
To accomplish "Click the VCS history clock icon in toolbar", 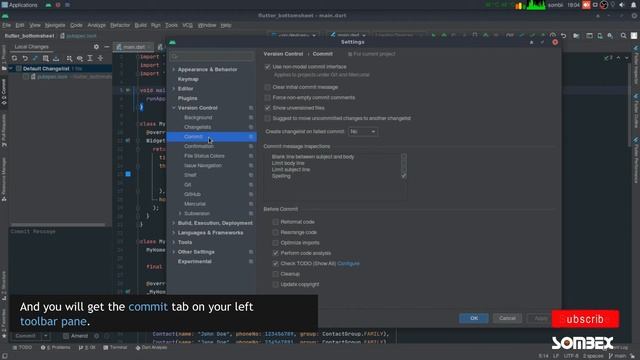I will coord(553,36).
